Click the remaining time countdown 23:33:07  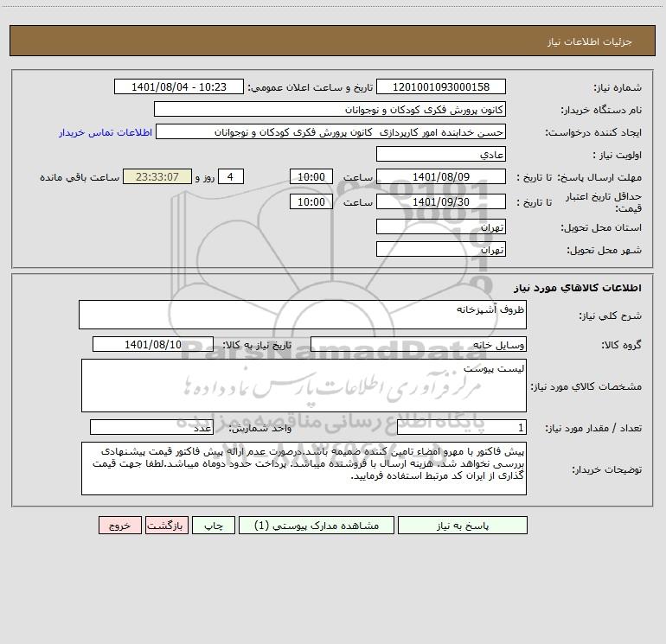[x=157, y=176]
